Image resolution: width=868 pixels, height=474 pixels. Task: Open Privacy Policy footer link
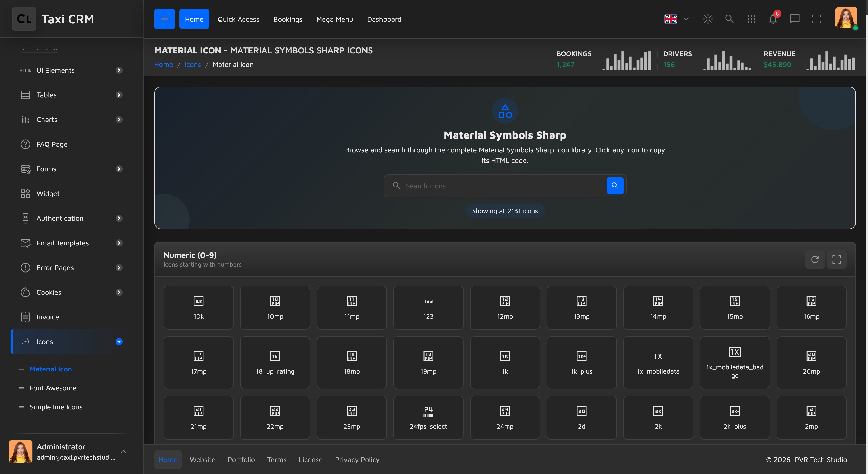[x=357, y=460]
